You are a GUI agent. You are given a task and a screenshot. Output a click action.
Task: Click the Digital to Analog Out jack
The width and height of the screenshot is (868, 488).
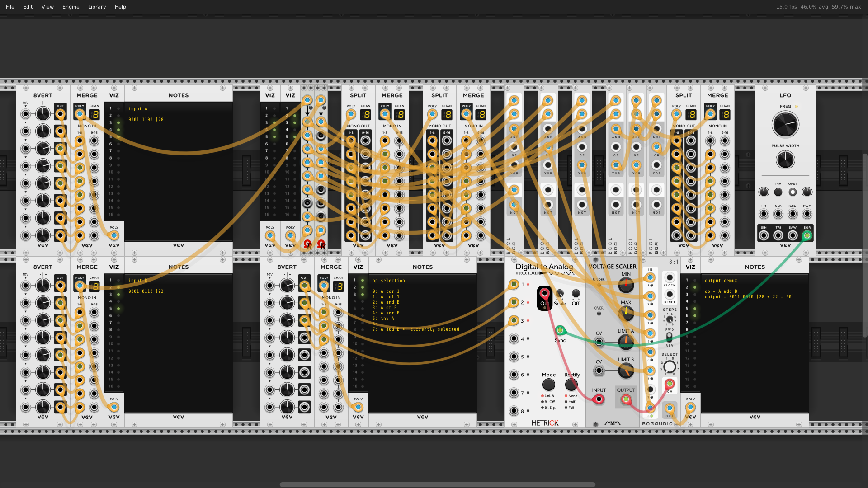point(544,294)
